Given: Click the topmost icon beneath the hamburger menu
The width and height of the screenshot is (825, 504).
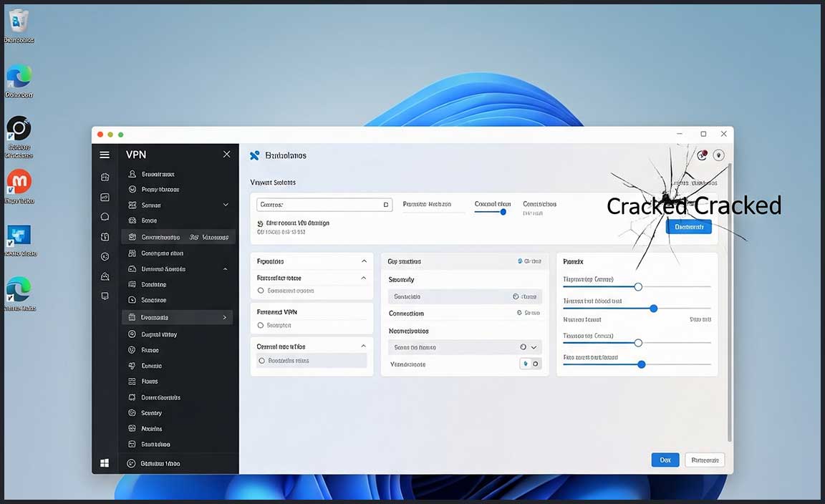Looking at the screenshot, I should (105, 178).
